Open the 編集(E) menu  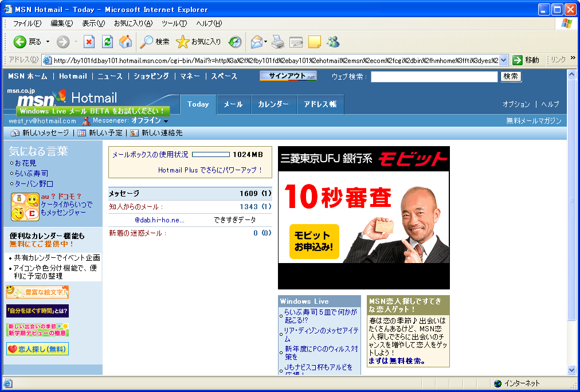(x=62, y=23)
